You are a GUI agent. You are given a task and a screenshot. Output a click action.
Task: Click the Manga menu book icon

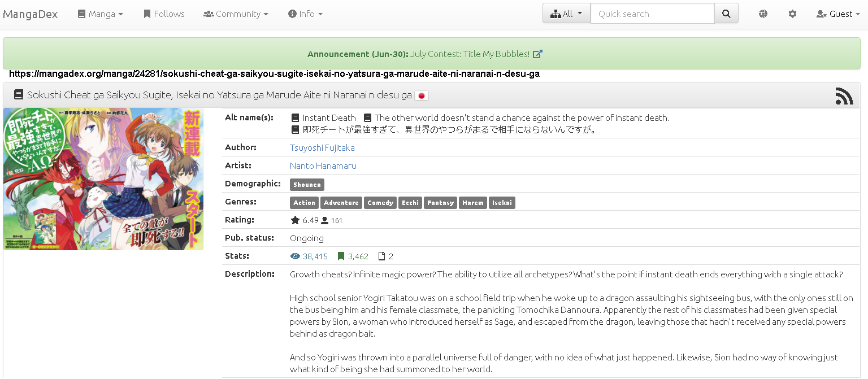[82, 14]
